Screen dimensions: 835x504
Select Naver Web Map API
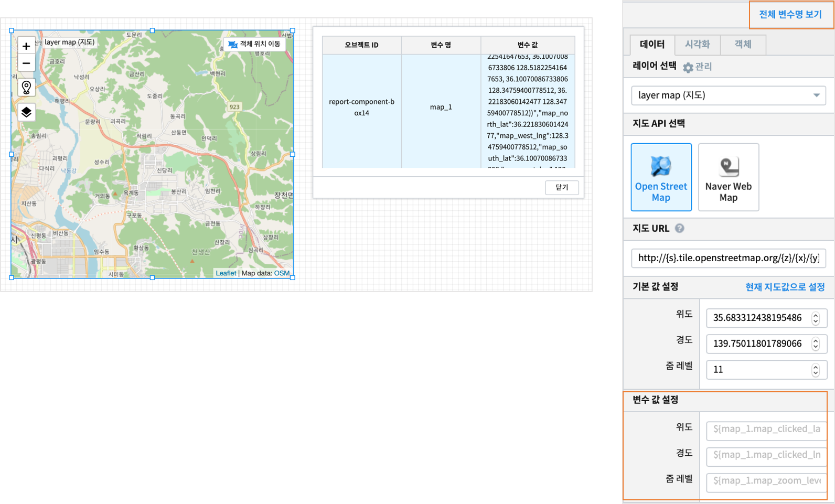pyautogui.click(x=728, y=177)
